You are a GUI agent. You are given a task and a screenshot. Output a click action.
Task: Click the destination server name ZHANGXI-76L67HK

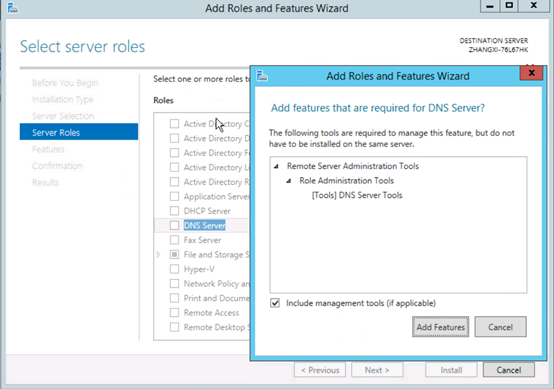pos(498,50)
